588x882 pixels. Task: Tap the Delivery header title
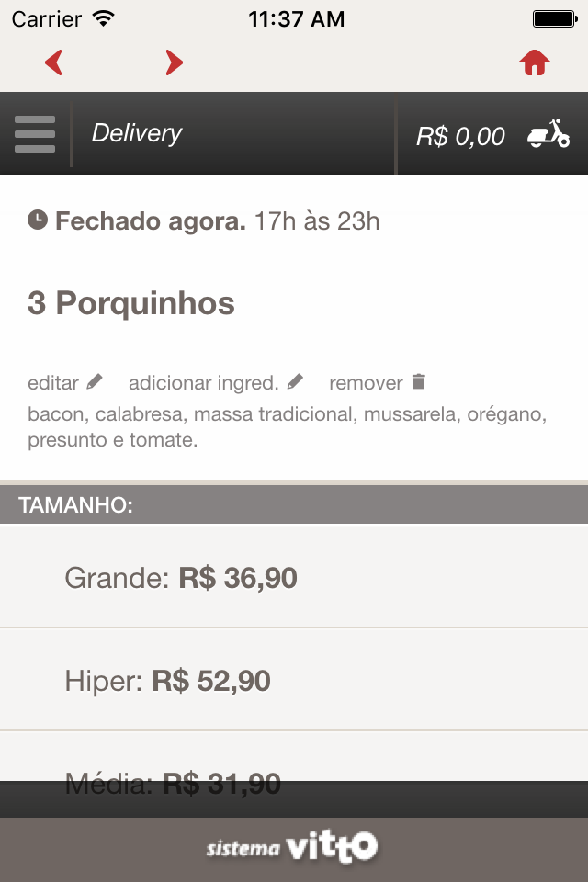[137, 133]
